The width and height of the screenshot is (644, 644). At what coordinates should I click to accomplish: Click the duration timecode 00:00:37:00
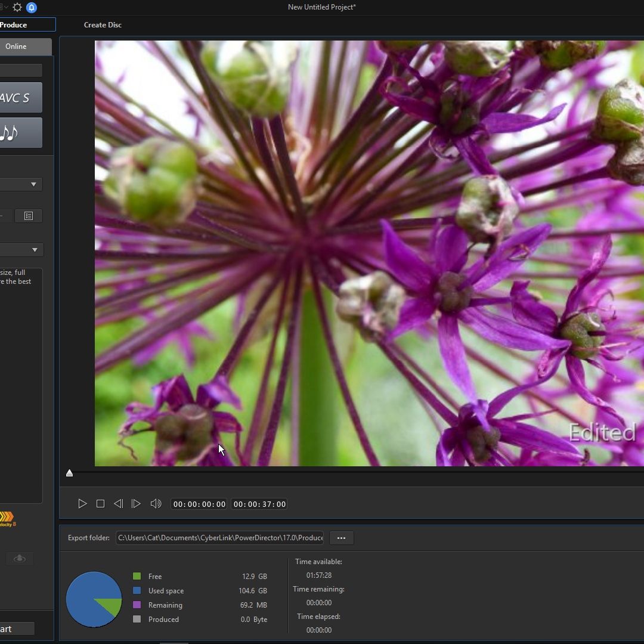(x=259, y=504)
